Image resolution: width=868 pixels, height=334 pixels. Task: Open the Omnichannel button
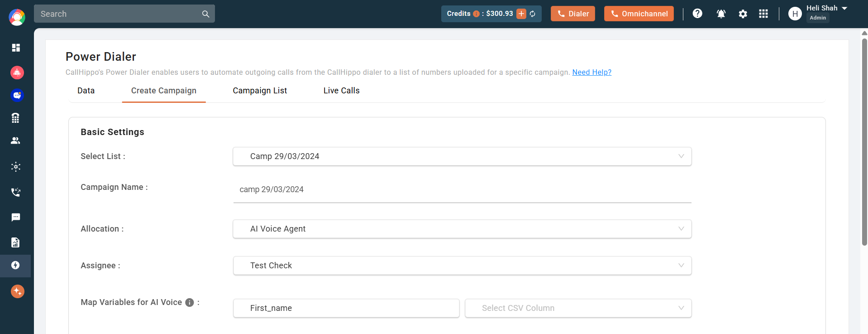point(639,14)
